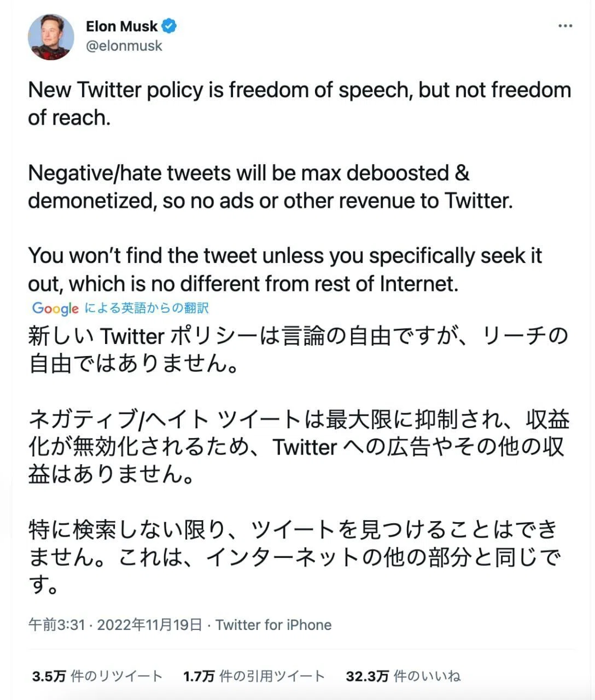Image resolution: width=595 pixels, height=700 pixels.
Task: Click the ネガティブ/ヘイト ツイート Japanese paragraph
Action: pos(299,447)
